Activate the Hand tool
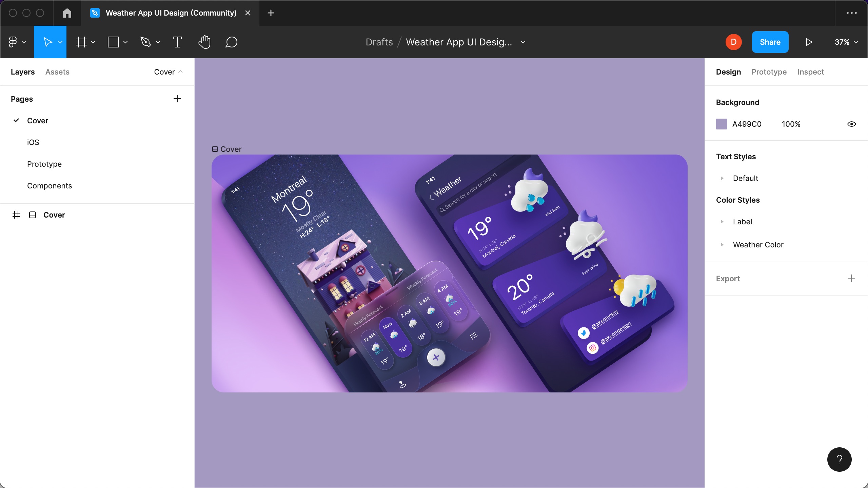Viewport: 868px width, 488px height. [204, 42]
